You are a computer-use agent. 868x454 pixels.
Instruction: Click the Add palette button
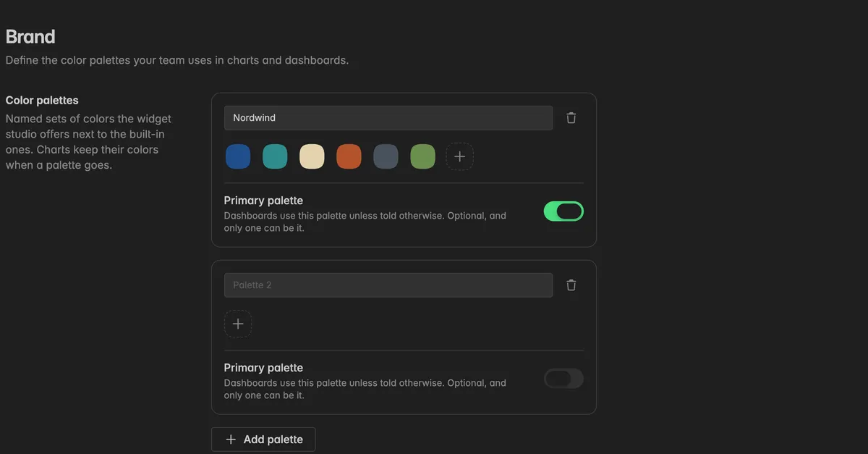263,440
